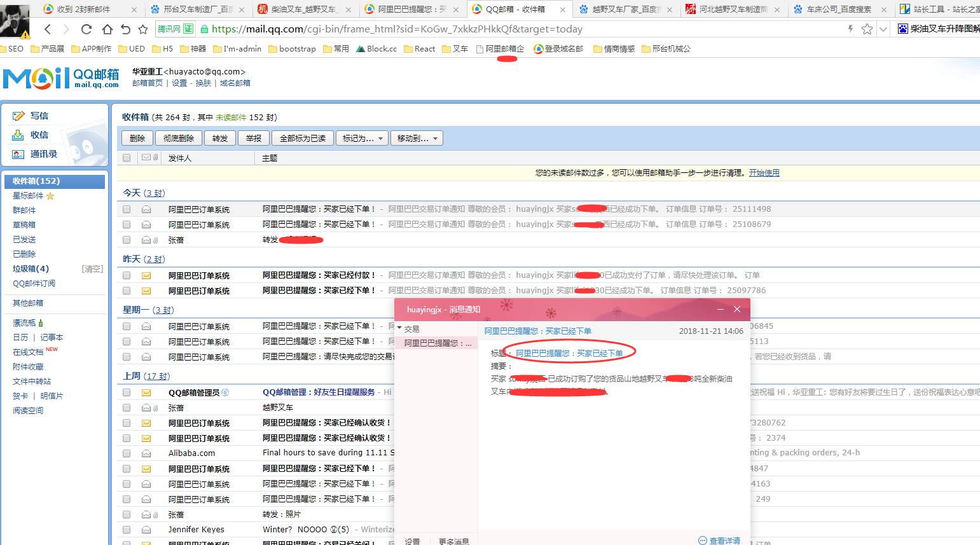980x545 pixels.
Task: Open the 阿里巴巴提醒您 item in popup list
Action: pos(438,343)
